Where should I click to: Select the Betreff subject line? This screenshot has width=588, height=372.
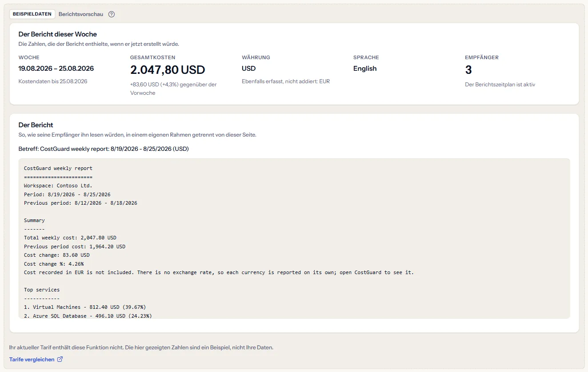point(104,149)
